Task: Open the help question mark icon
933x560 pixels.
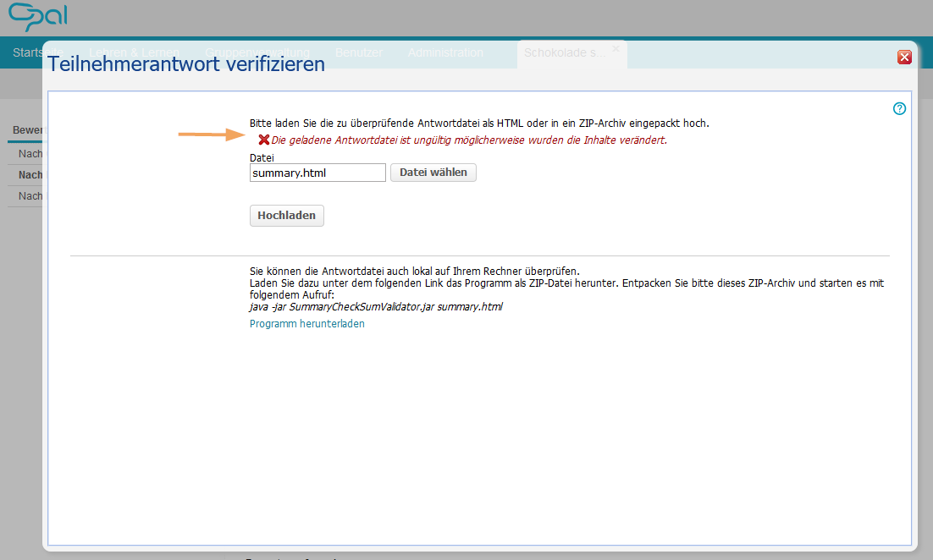Action: click(899, 108)
